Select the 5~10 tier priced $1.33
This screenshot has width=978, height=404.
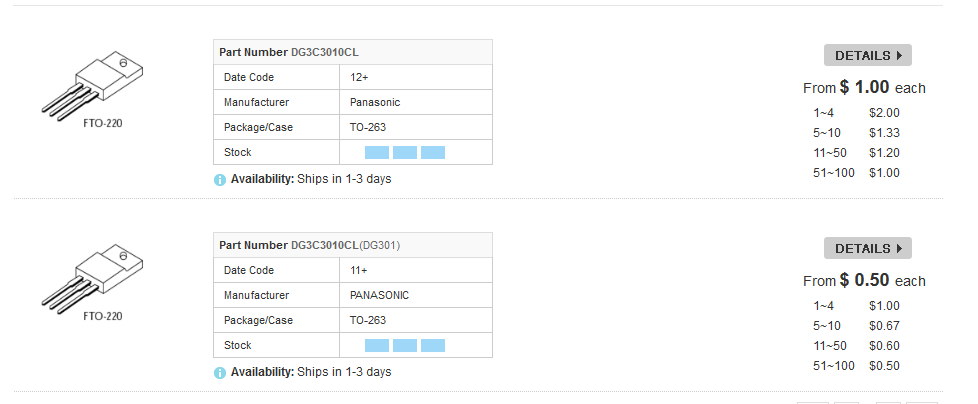click(x=856, y=133)
